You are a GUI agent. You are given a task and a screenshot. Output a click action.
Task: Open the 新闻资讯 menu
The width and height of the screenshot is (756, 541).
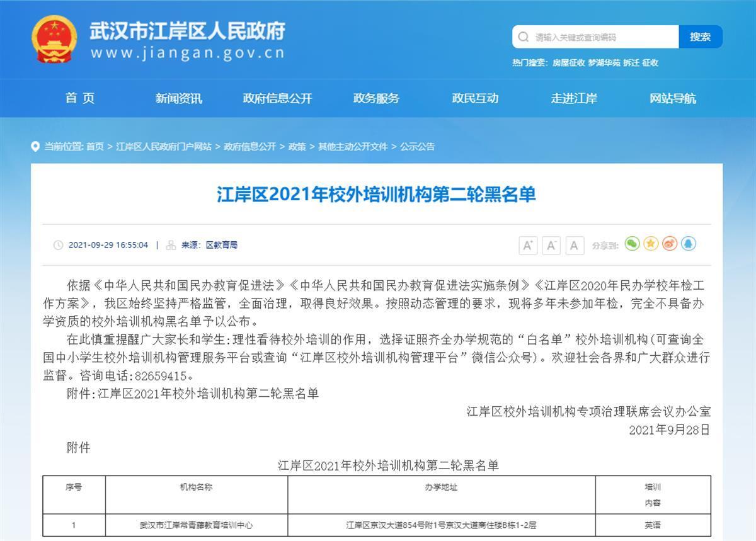click(179, 98)
